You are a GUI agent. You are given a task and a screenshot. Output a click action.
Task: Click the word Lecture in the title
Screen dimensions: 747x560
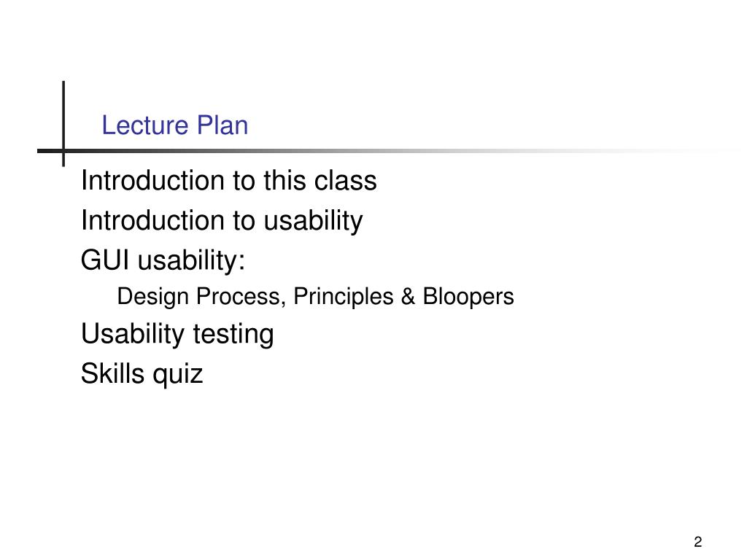click(145, 125)
